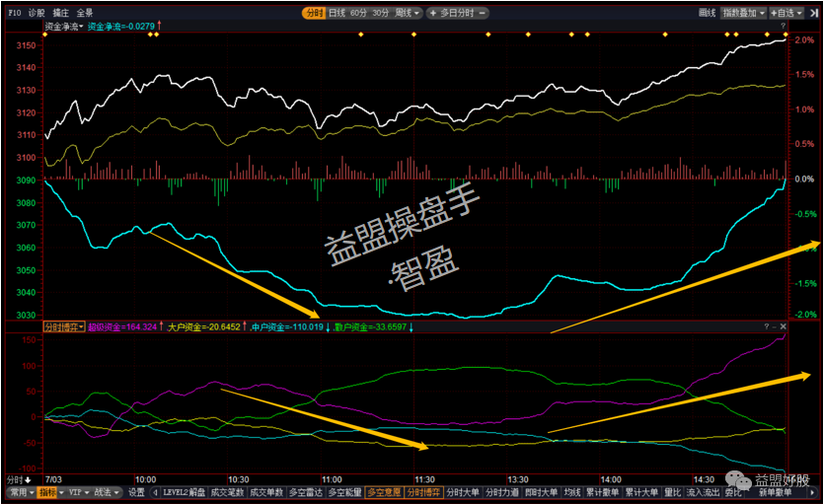Click the minus icon after 多日分时

point(483,13)
